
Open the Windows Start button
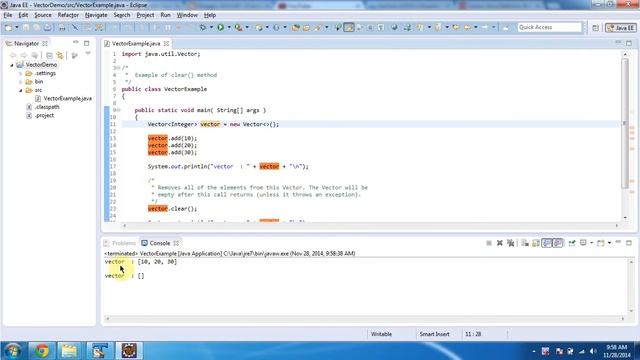point(13,351)
